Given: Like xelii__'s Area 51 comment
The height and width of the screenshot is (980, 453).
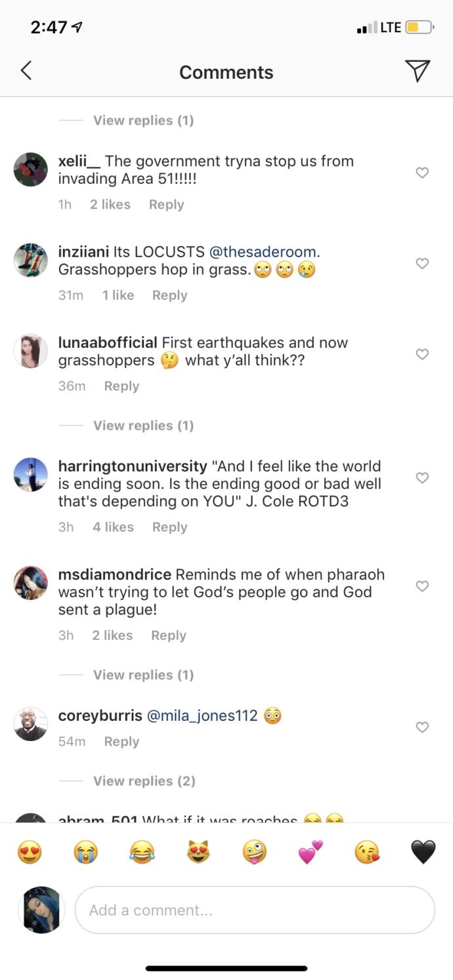Looking at the screenshot, I should tap(423, 173).
